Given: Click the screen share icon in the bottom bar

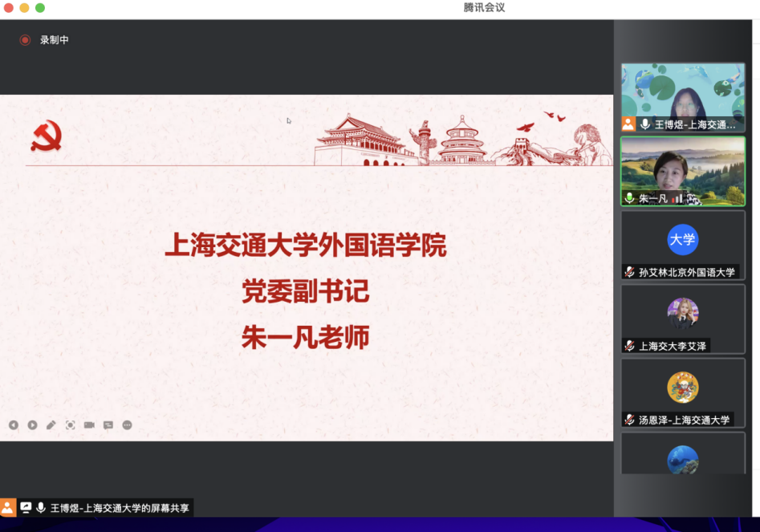Looking at the screenshot, I should pos(26,507).
